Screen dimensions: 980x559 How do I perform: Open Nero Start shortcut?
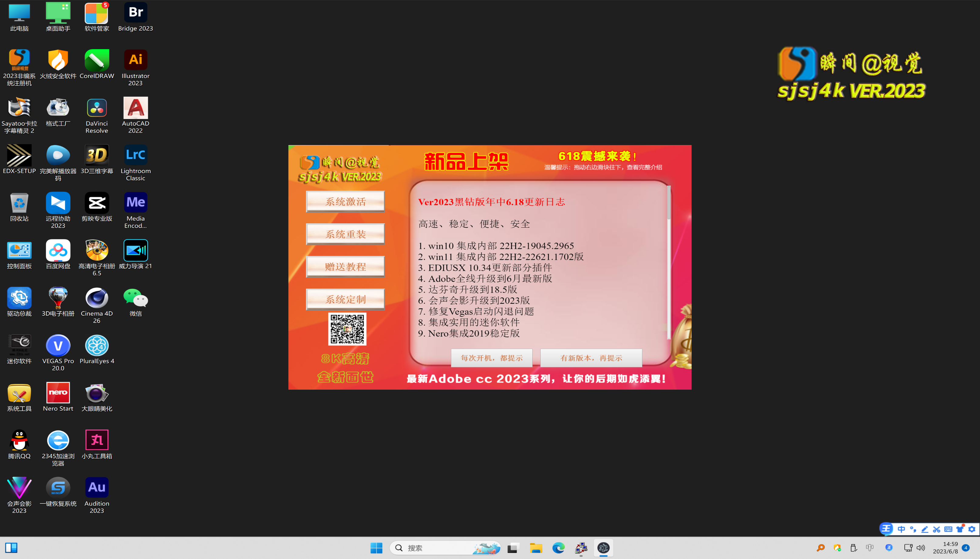[x=58, y=397]
